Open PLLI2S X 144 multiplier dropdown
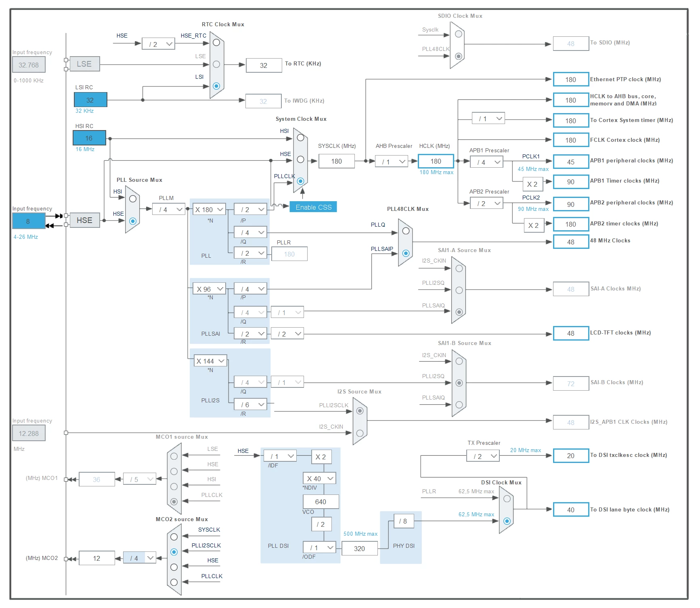 pyautogui.click(x=210, y=361)
